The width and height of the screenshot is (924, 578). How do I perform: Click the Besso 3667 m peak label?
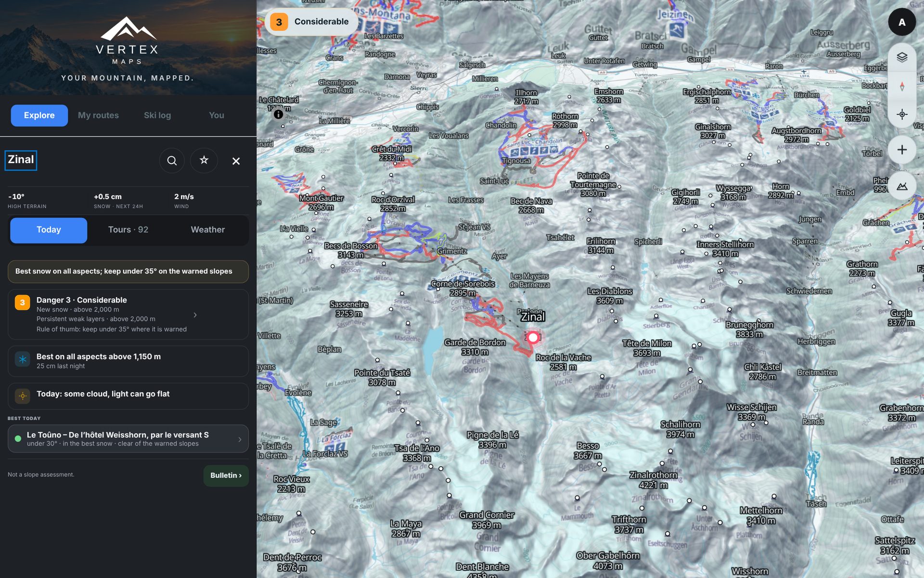coord(588,451)
